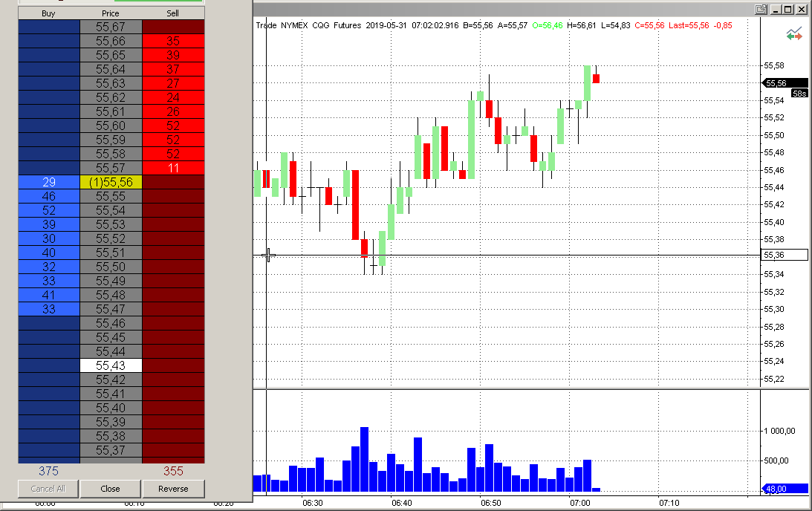Click price cell 55,44 in the ladder

[111, 351]
